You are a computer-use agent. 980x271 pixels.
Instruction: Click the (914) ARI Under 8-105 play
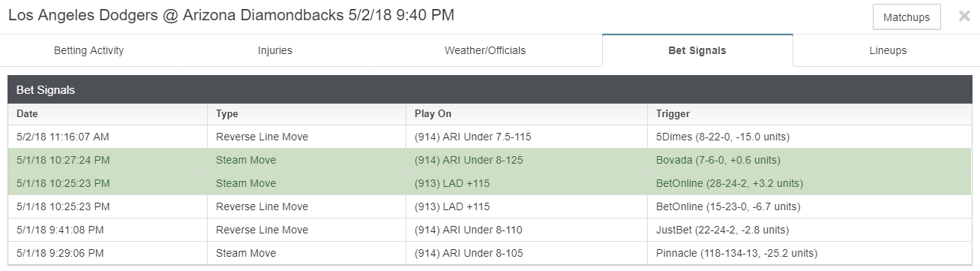(469, 253)
